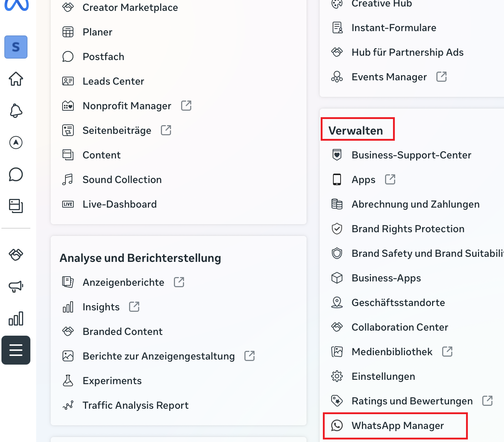Open Content in the tools list
The image size is (504, 442).
[102, 155]
